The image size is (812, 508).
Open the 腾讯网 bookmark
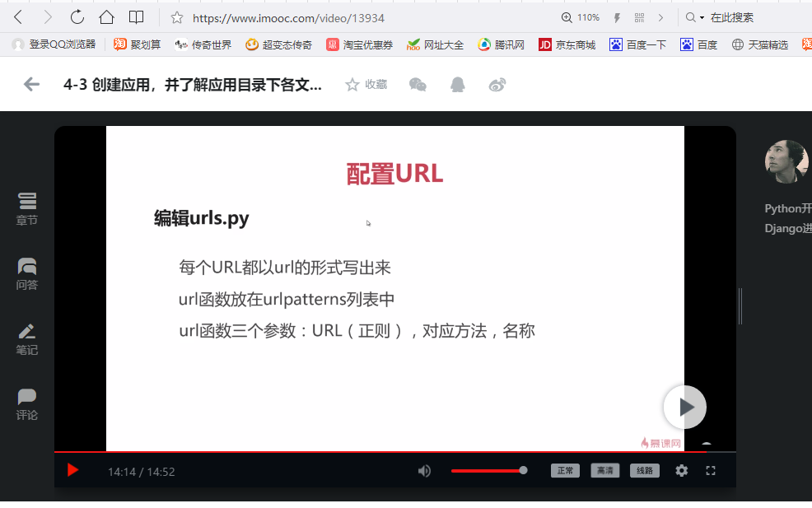click(x=501, y=44)
